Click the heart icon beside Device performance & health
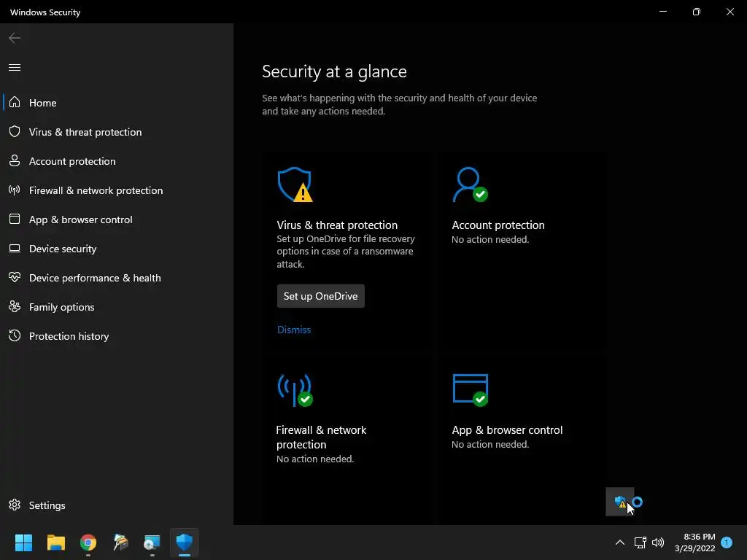This screenshot has height=560, width=747. [x=15, y=277]
